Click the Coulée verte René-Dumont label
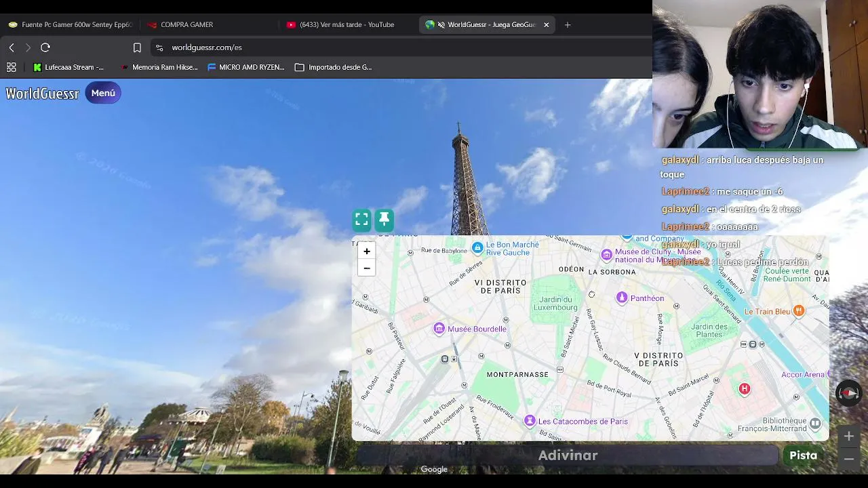868x488 pixels. (787, 274)
